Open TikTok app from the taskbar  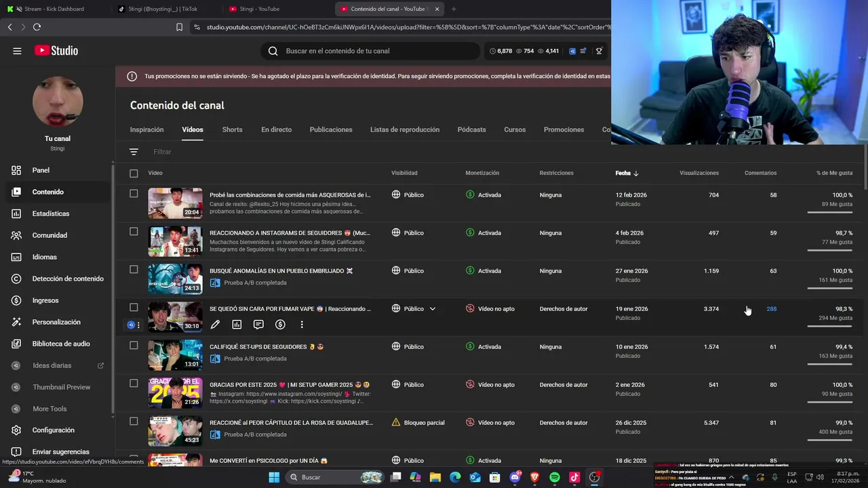tap(574, 477)
